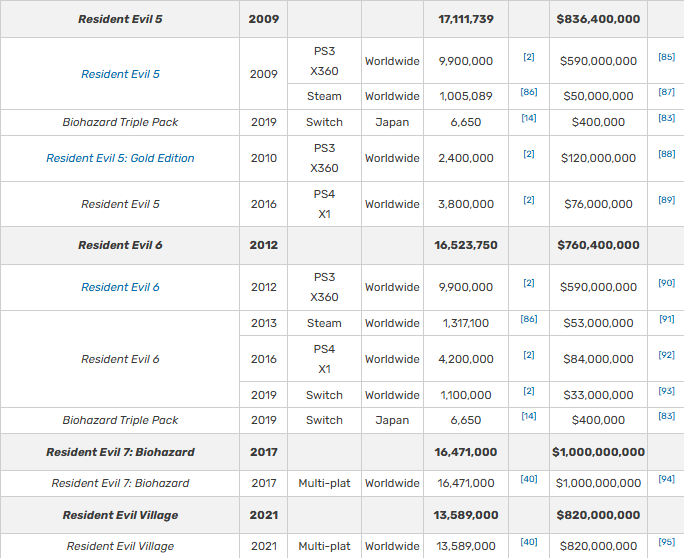This screenshot has height=558, width=684.
Task: Click the 2,400,000 sales cell
Action: (466, 158)
